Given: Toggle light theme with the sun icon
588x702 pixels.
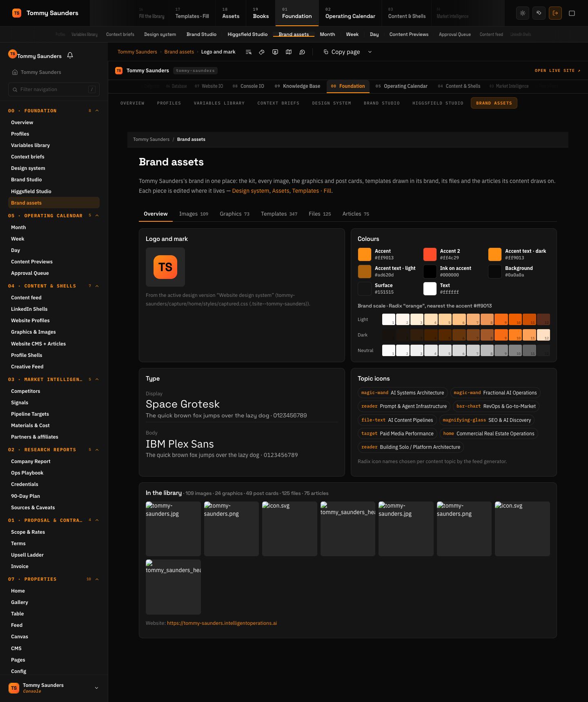Looking at the screenshot, I should point(523,13).
